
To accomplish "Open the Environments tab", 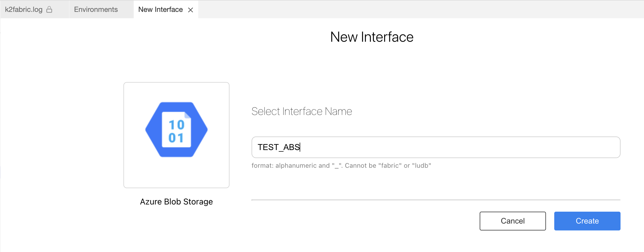I will coord(96,10).
